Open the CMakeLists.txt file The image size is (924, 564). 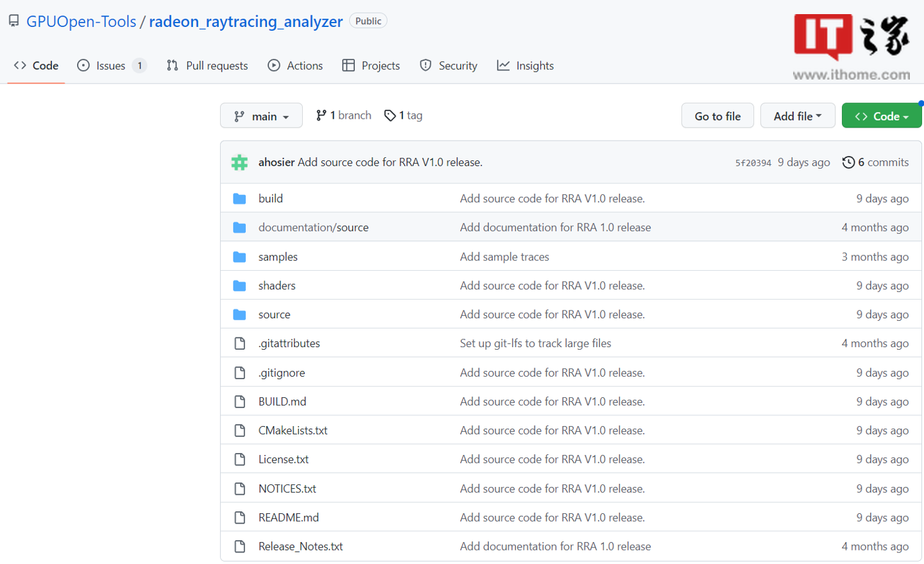pyautogui.click(x=293, y=431)
